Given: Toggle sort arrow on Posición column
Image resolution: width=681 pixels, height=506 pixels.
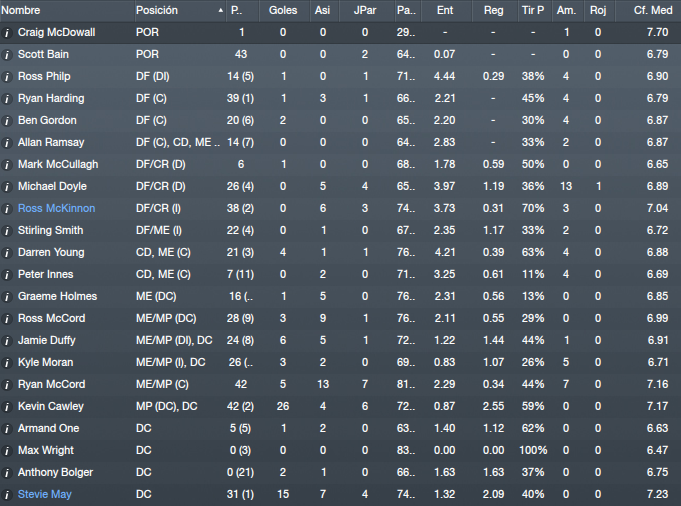Looking at the screenshot, I should click(x=221, y=10).
